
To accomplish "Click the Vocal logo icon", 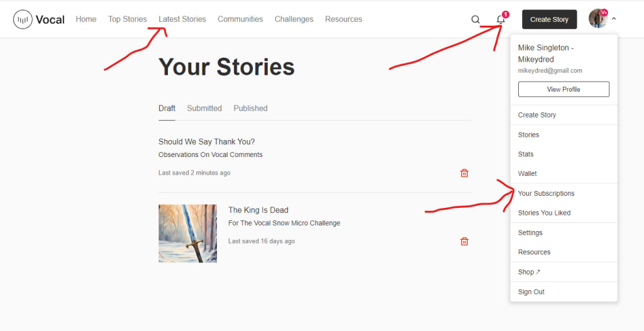I will point(23,19).
